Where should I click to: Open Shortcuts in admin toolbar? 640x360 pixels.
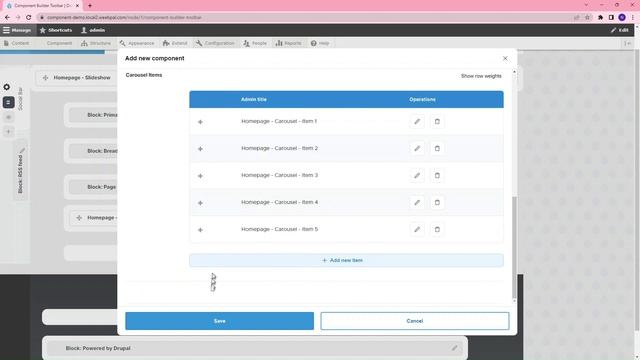coord(56,30)
